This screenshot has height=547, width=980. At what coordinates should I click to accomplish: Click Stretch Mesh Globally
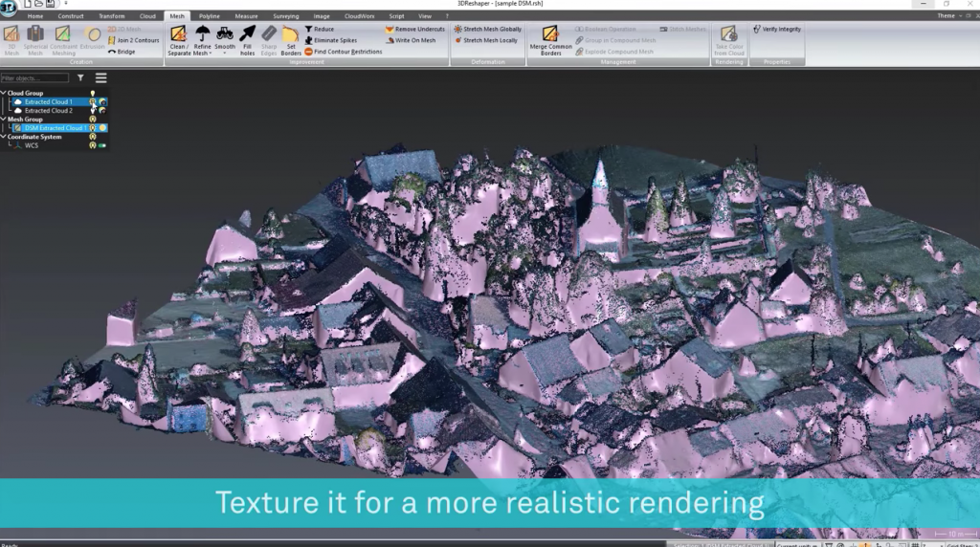coord(487,29)
